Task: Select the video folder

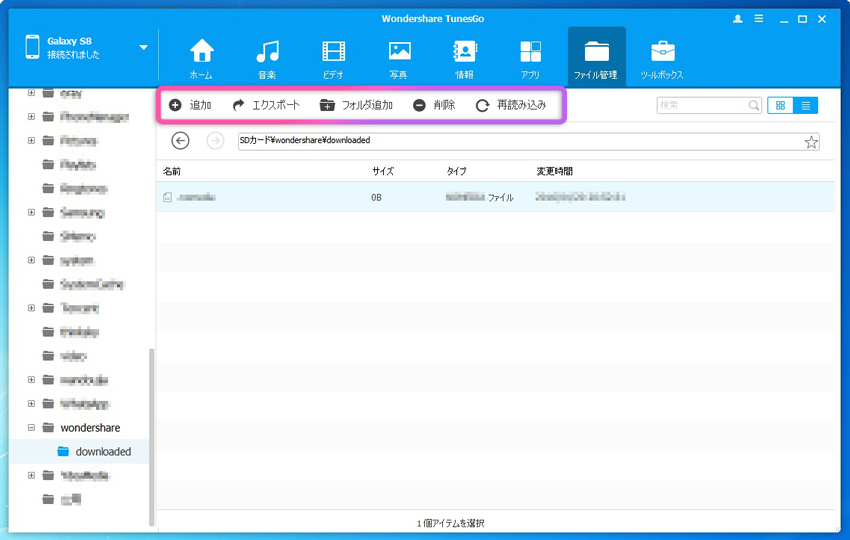Action: [73, 356]
